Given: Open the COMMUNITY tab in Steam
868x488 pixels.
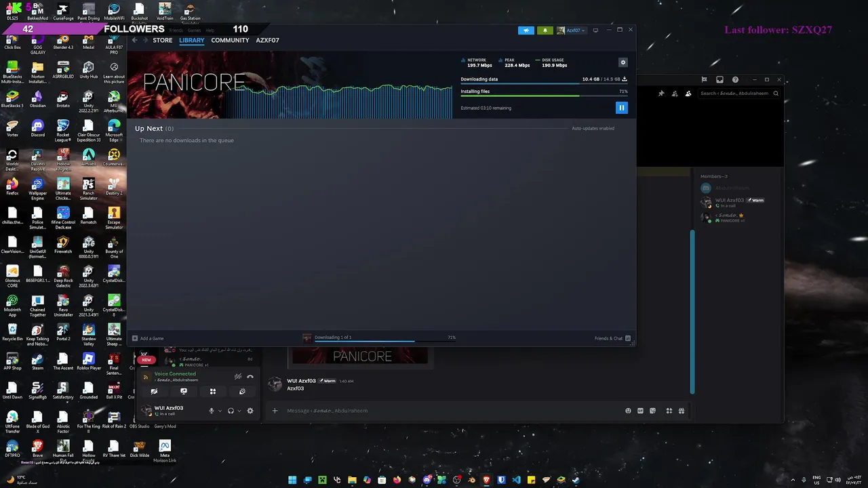Looking at the screenshot, I should tap(230, 41).
